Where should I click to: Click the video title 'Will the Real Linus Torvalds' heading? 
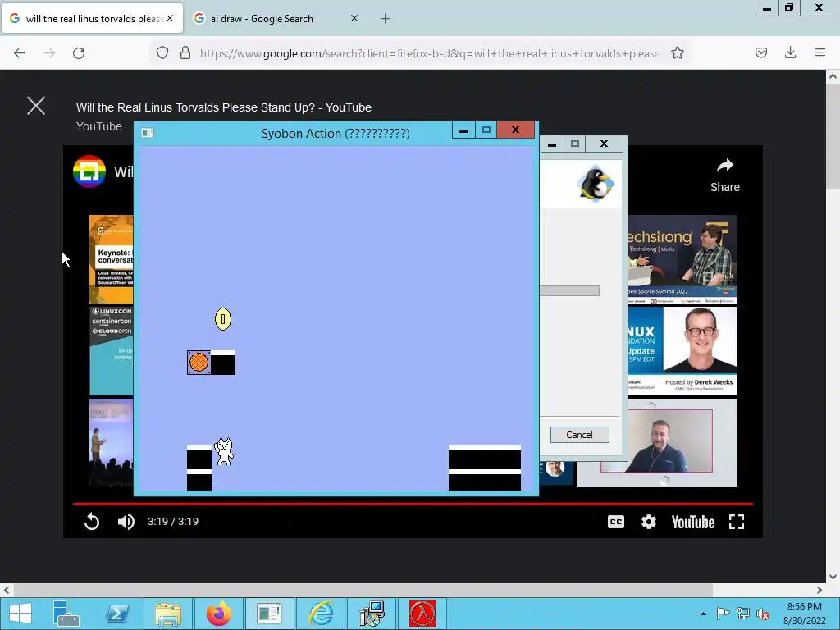[223, 107]
